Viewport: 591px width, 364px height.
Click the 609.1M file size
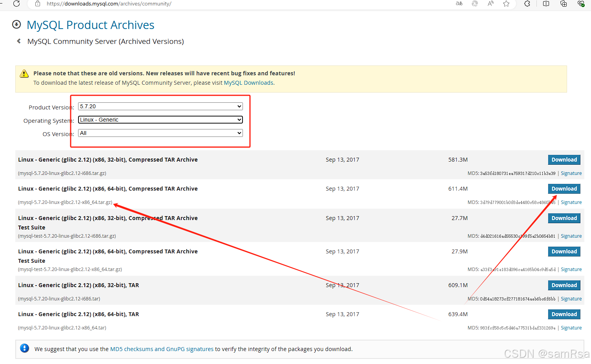point(458,285)
